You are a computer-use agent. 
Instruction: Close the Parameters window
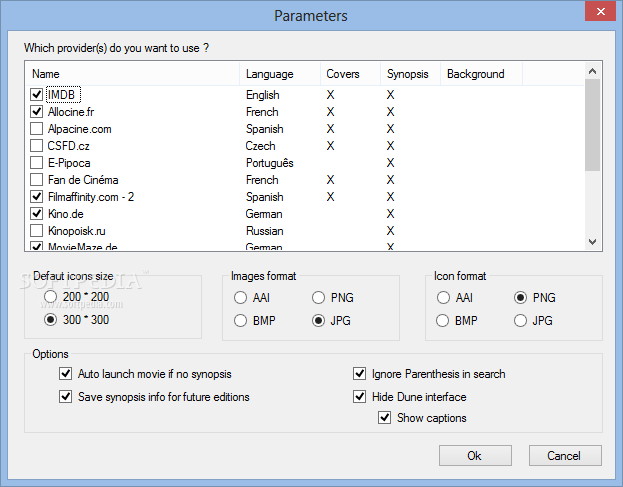tap(601, 11)
